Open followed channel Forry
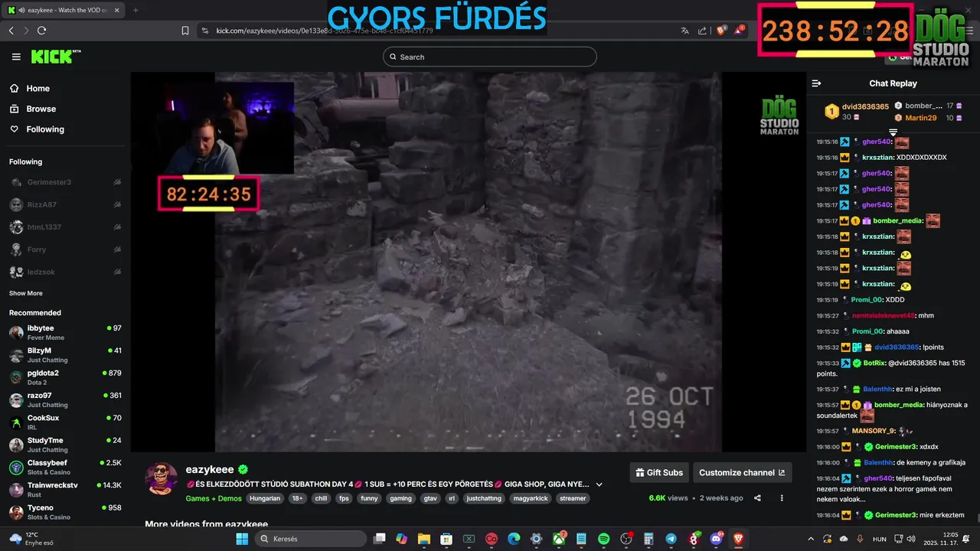Image resolution: width=980 pixels, height=551 pixels. point(65,249)
